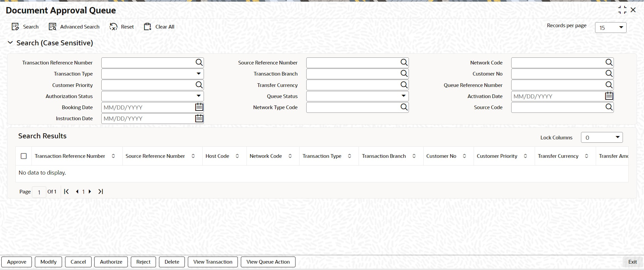Screen dimensions: 644x270
Task: Go to previous results page
Action: click(77, 191)
